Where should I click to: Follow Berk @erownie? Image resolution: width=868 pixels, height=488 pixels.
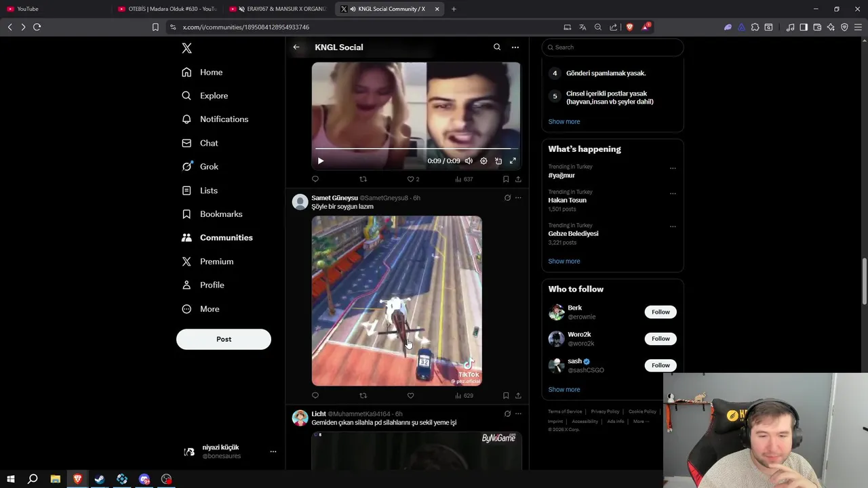pos(660,312)
